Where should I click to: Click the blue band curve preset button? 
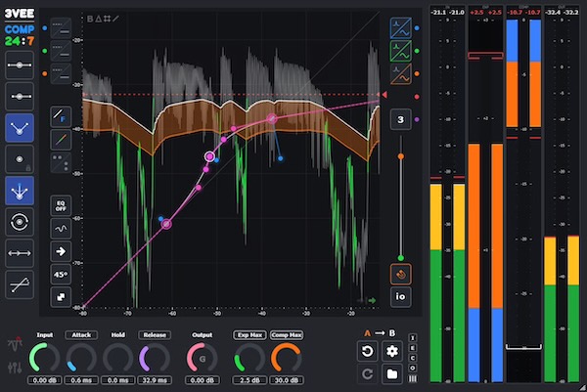click(61, 28)
